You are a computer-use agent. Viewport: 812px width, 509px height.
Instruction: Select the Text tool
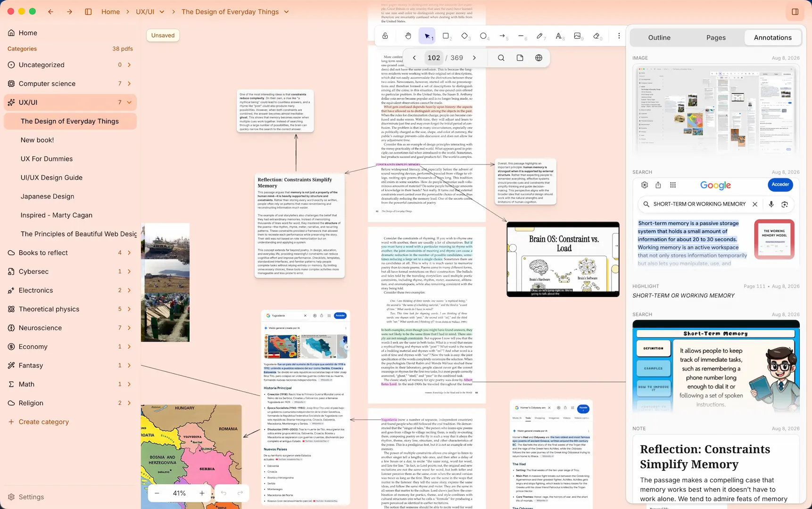pos(559,36)
